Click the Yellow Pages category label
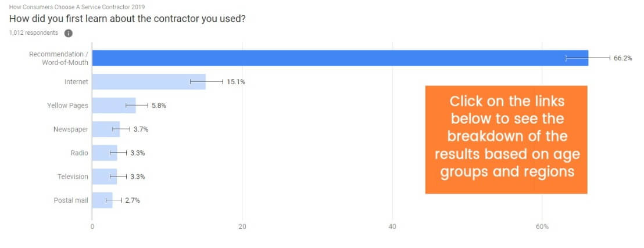Screen dimensions: 644x248 click(68, 106)
